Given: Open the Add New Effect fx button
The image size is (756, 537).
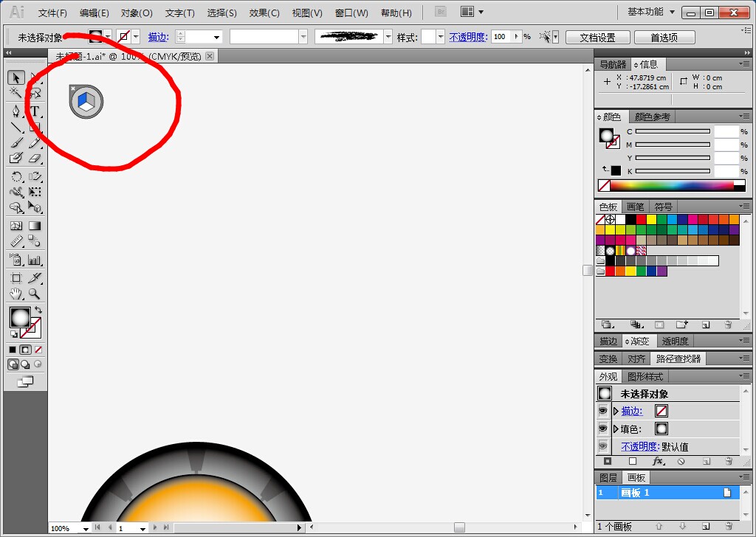Looking at the screenshot, I should (659, 461).
